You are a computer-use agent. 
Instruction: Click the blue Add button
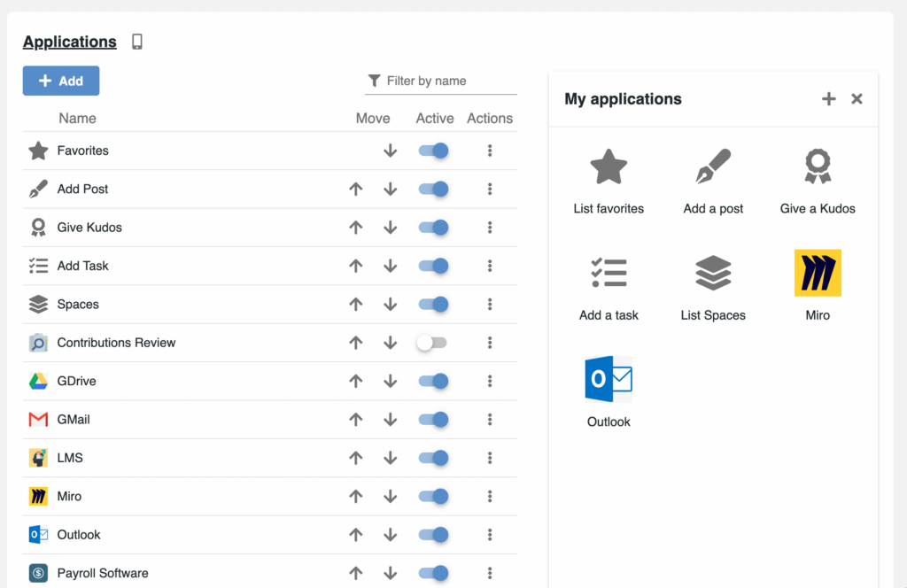pyautogui.click(x=61, y=81)
